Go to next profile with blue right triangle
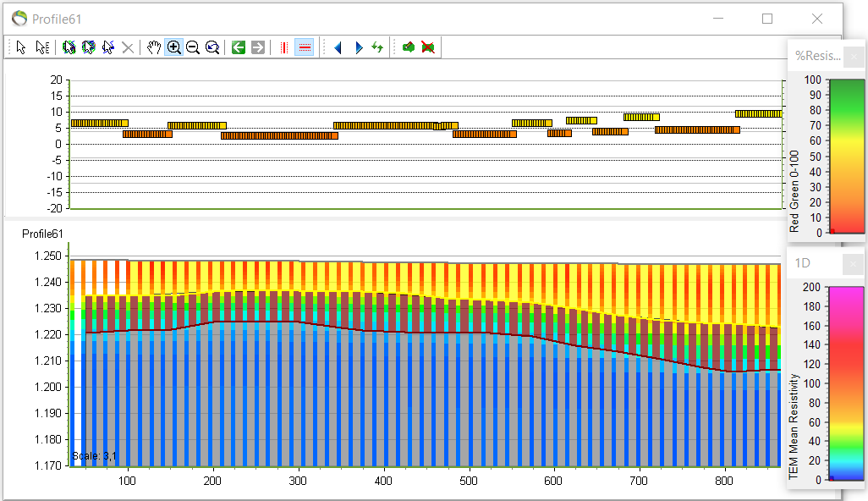 pos(359,47)
